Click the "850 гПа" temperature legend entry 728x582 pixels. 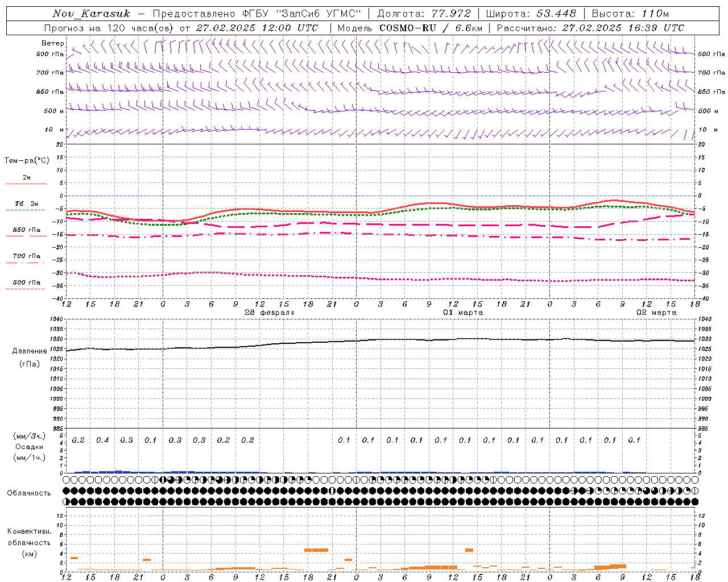click(27, 230)
